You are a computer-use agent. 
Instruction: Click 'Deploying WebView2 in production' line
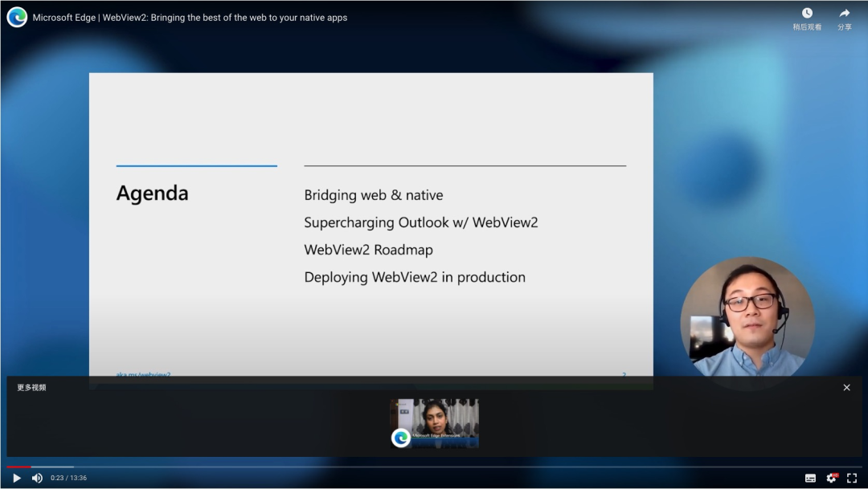pos(415,278)
